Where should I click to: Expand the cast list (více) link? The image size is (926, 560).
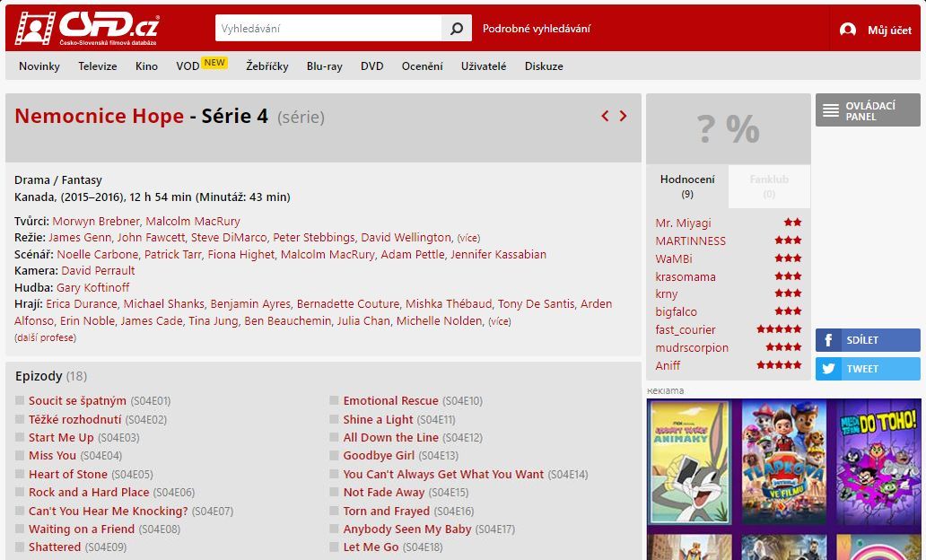pyautogui.click(x=500, y=321)
